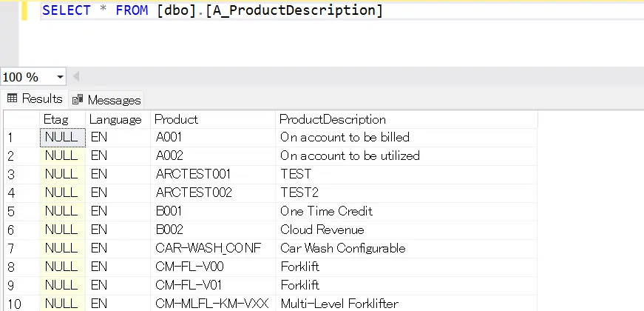Select the Product column header

[176, 119]
